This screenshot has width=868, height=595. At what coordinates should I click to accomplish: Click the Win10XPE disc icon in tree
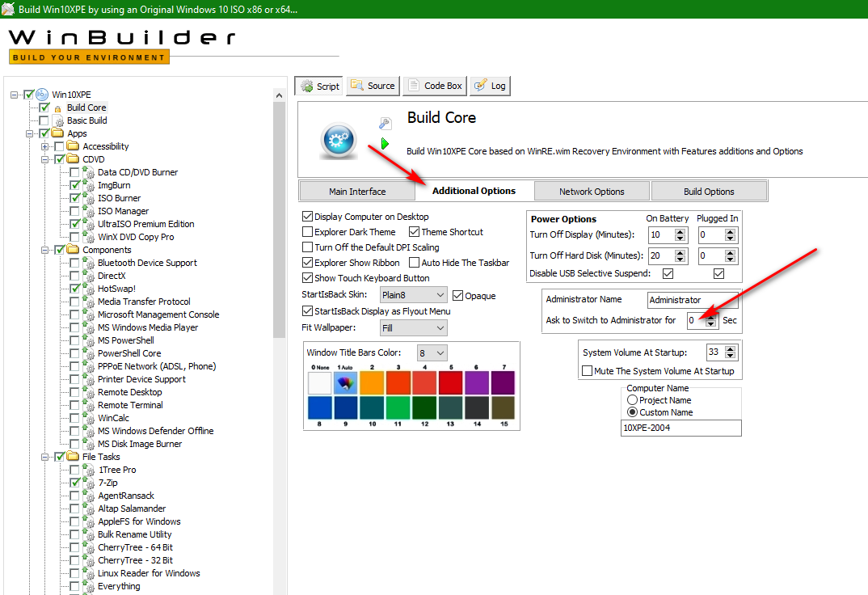pyautogui.click(x=42, y=95)
